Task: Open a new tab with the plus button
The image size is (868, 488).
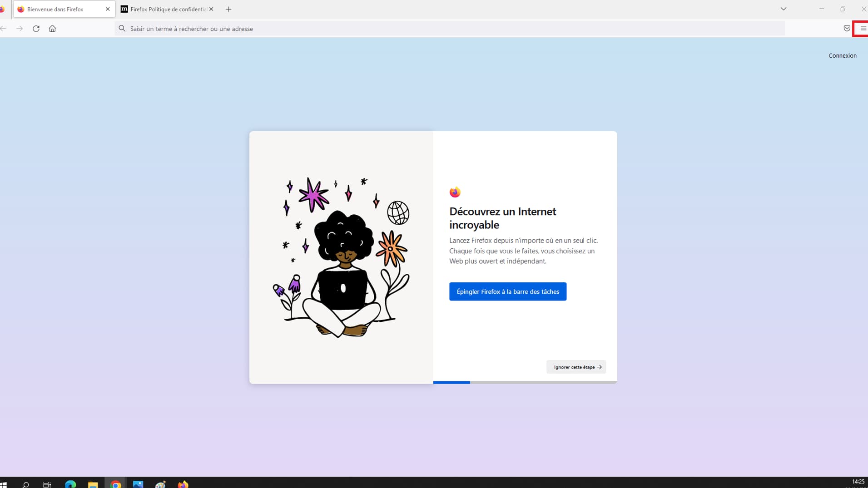Action: pyautogui.click(x=228, y=9)
